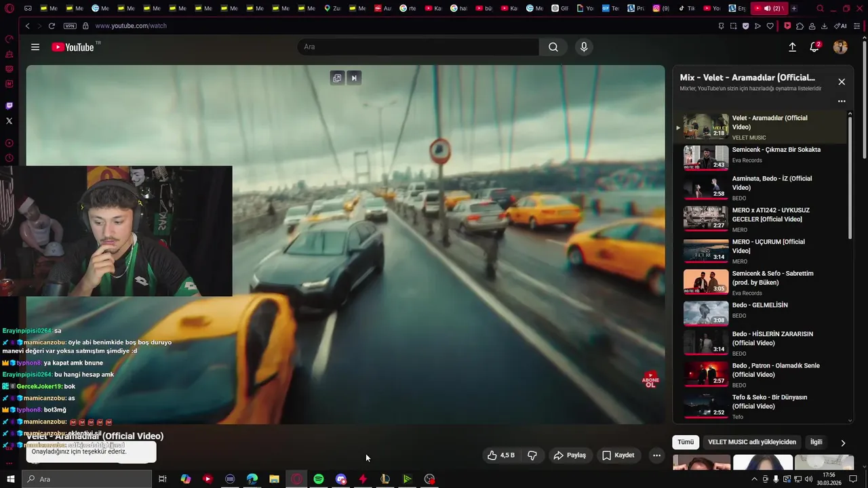The image size is (868, 488).
Task: Click the heart bookmark icon in toolbar
Action: point(770,26)
